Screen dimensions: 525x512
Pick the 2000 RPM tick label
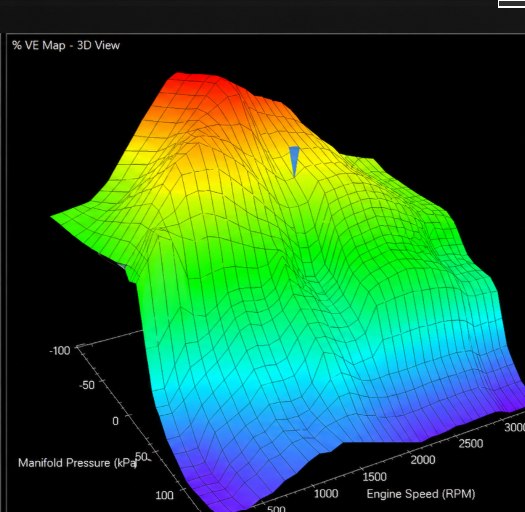[423, 460]
